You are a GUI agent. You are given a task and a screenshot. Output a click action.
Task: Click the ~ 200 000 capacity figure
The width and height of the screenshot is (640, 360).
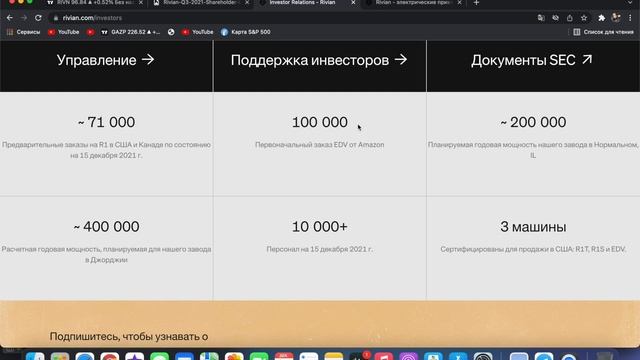(533, 122)
